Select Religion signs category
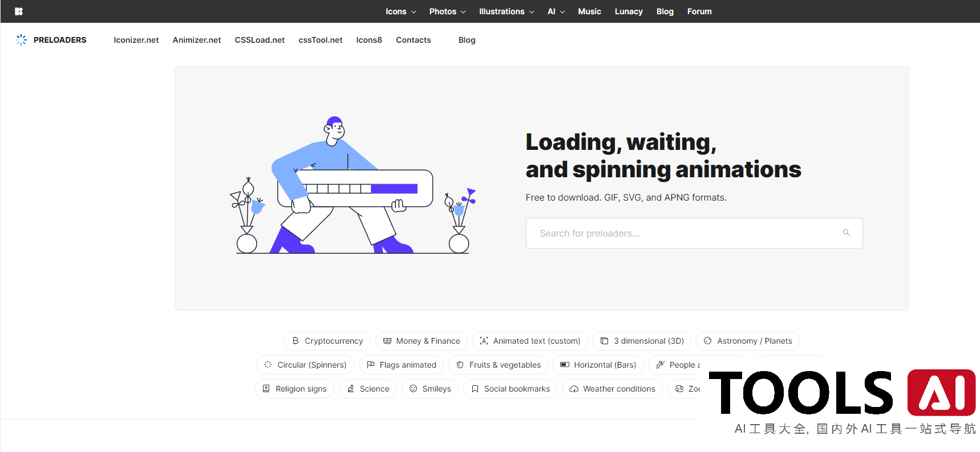Viewport: 980px width, 452px height. click(x=294, y=389)
